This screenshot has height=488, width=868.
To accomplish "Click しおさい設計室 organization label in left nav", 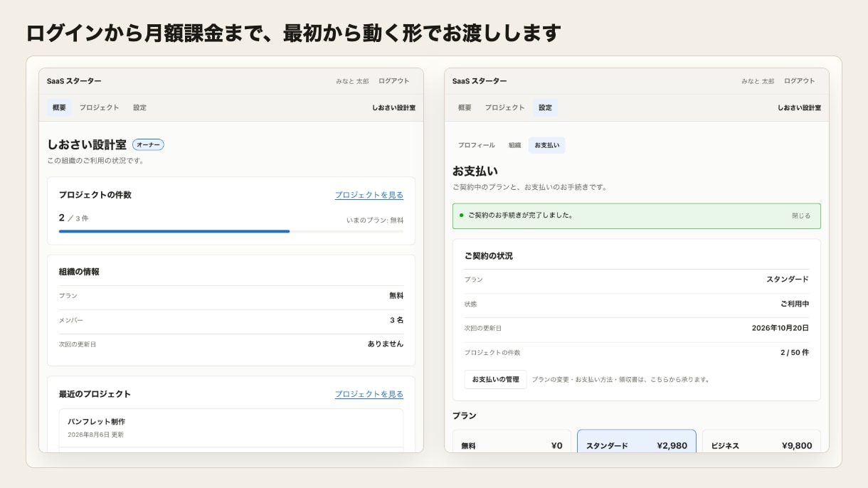I will click(393, 107).
